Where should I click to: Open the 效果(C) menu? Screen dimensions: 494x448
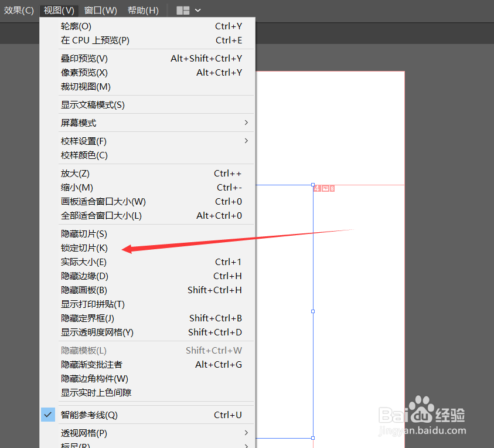pyautogui.click(x=19, y=11)
